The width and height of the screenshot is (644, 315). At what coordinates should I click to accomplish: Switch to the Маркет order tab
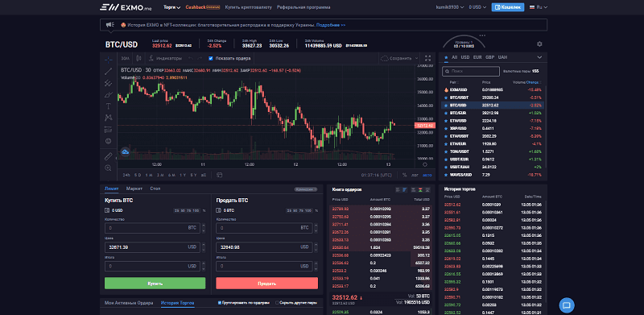point(134,189)
